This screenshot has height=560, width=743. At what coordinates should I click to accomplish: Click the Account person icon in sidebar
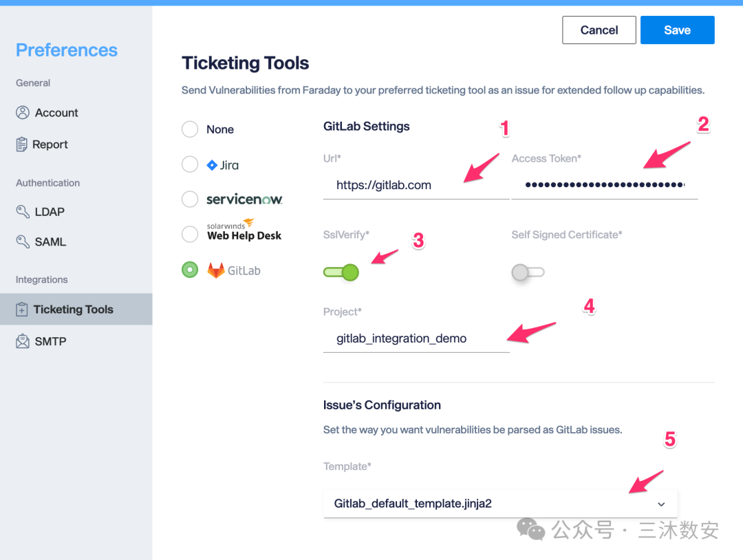pyautogui.click(x=23, y=113)
